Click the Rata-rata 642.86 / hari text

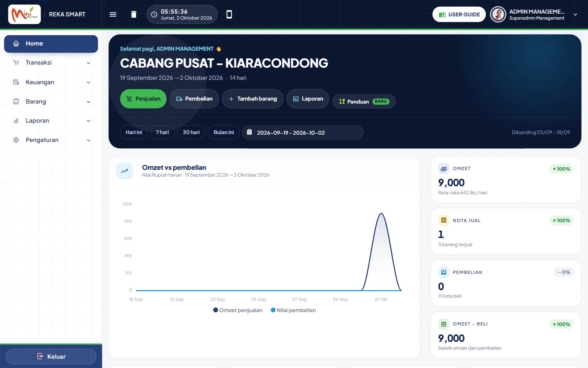(463, 193)
